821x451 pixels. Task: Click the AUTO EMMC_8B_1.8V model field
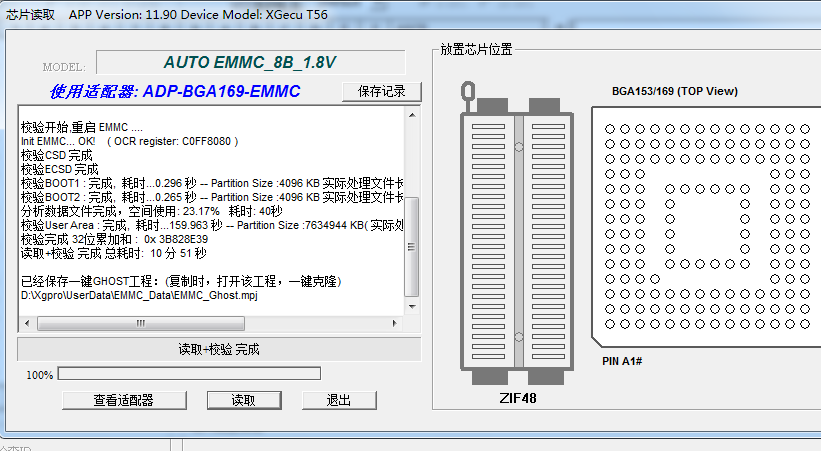250,62
